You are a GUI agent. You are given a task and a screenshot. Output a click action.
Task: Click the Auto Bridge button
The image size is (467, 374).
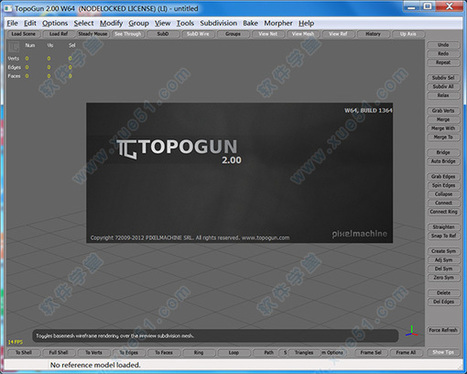pos(443,161)
